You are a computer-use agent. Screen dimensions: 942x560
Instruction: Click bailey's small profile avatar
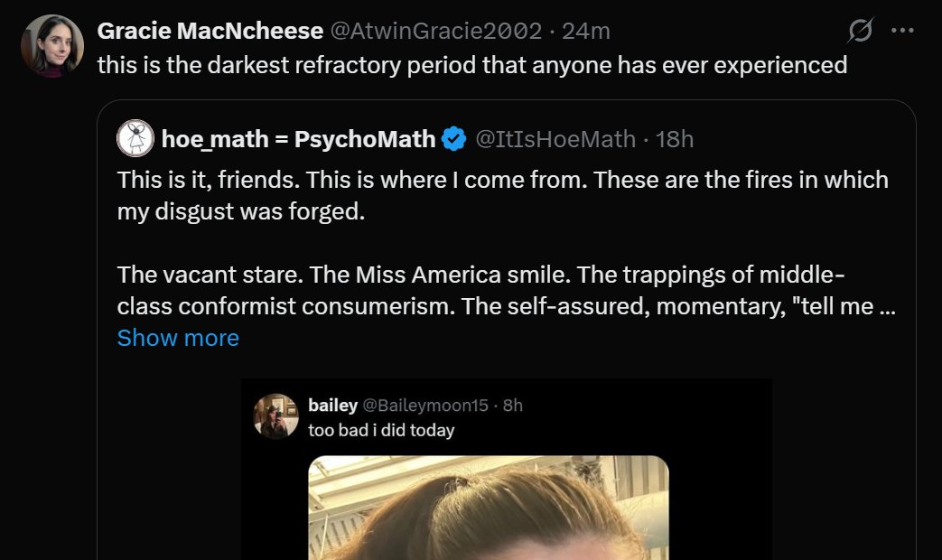point(276,416)
